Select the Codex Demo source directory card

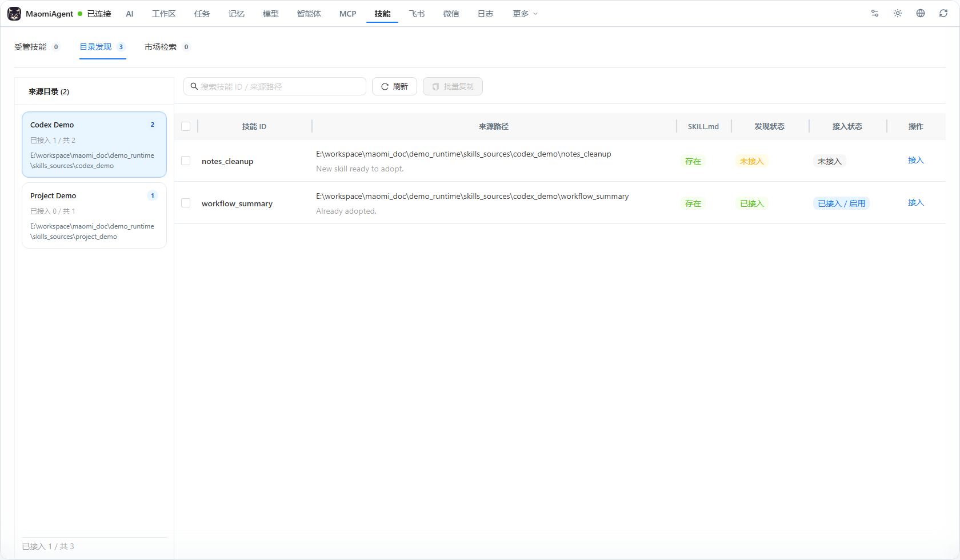[94, 145]
